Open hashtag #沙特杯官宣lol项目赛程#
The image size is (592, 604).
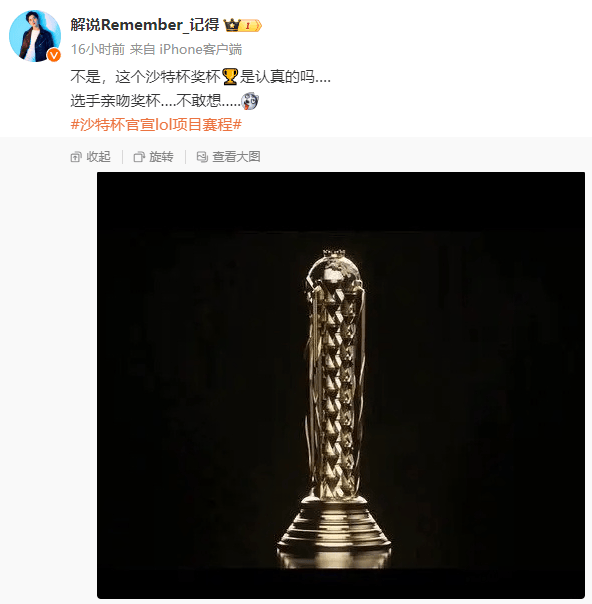pyautogui.click(x=156, y=124)
